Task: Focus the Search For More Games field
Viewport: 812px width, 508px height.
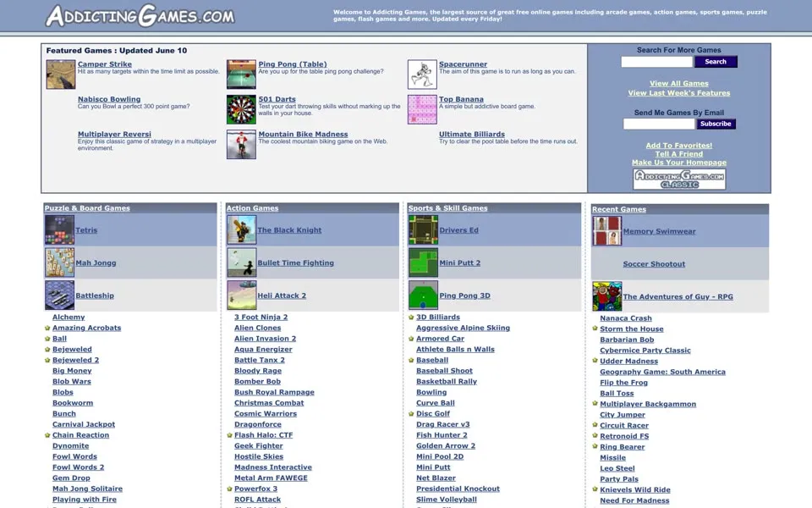Action: (x=656, y=62)
